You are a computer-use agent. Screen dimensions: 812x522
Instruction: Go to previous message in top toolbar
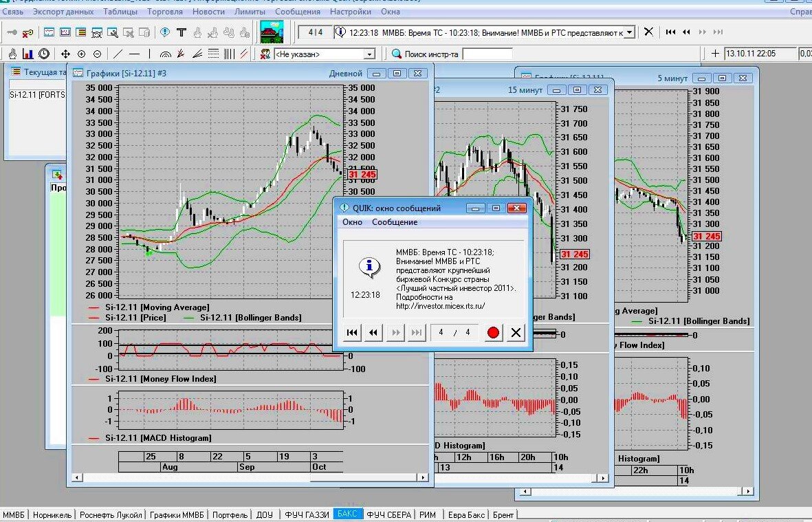[686, 32]
